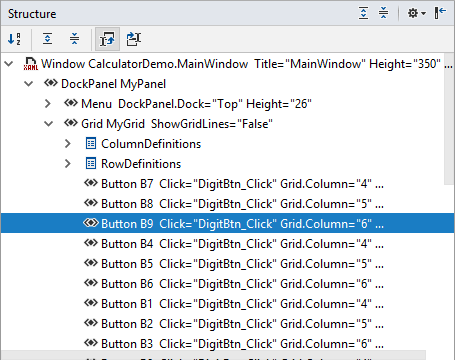This screenshot has width=455, height=360.
Task: Collapse the Grid MyGrid node
Action: (49, 124)
